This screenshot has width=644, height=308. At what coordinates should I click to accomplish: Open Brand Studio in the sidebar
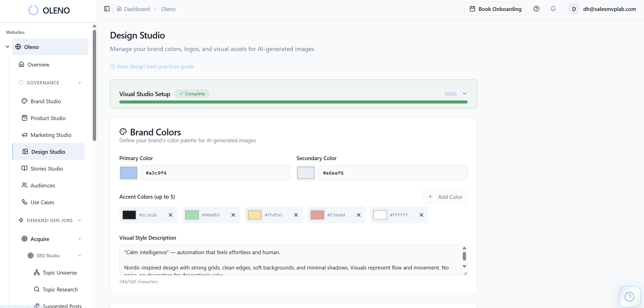(x=46, y=101)
